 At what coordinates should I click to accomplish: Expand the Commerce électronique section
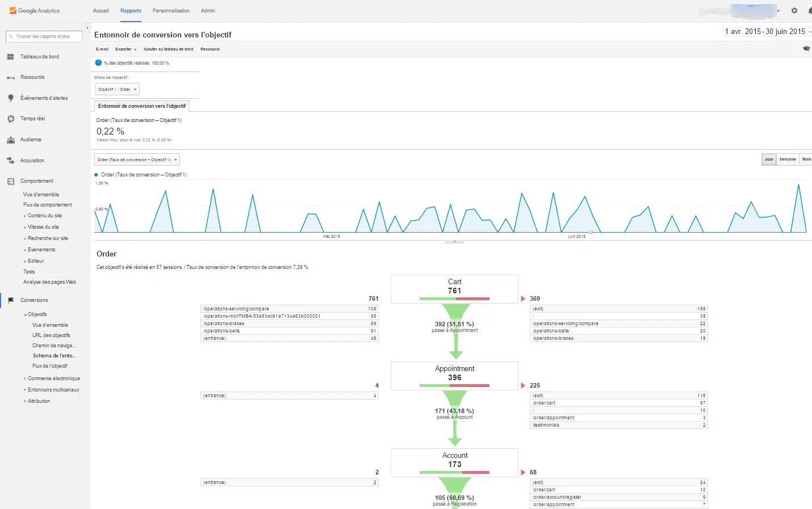pos(53,378)
